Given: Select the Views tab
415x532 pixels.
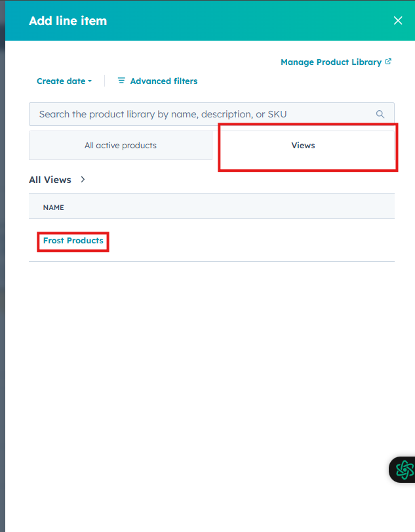Looking at the screenshot, I should pyautogui.click(x=304, y=146).
